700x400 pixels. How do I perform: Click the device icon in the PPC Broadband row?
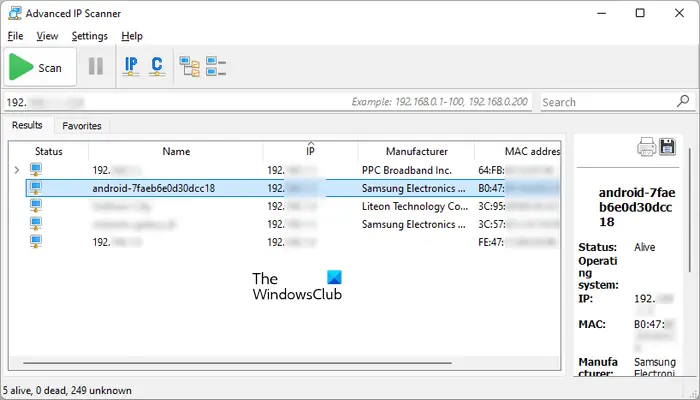[x=36, y=170]
